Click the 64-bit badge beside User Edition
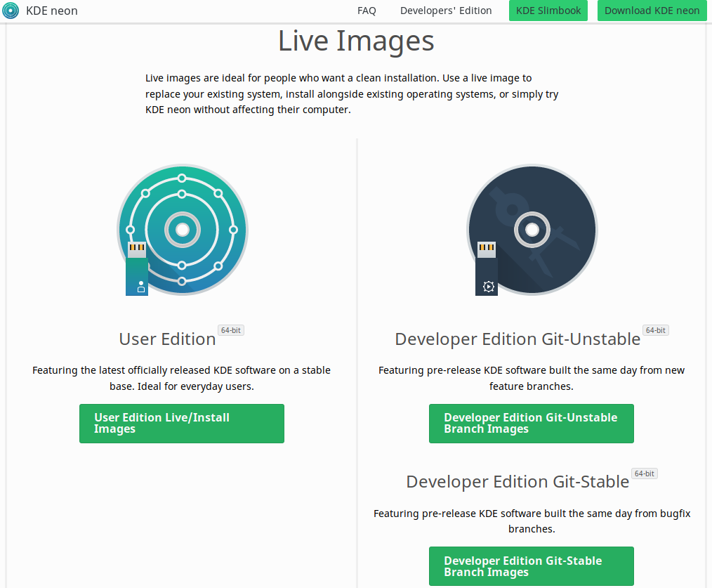Screen dimensions: 712x588 pyautogui.click(x=231, y=330)
